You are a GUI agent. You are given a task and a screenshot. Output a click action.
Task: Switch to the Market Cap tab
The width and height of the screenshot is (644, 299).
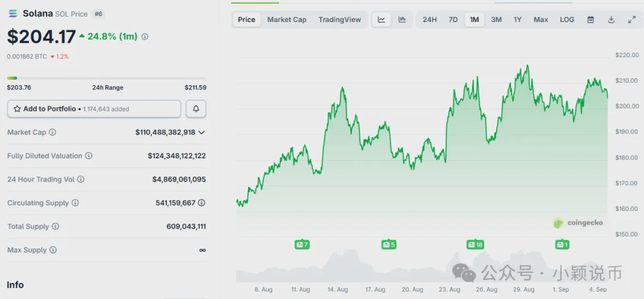[x=287, y=20]
